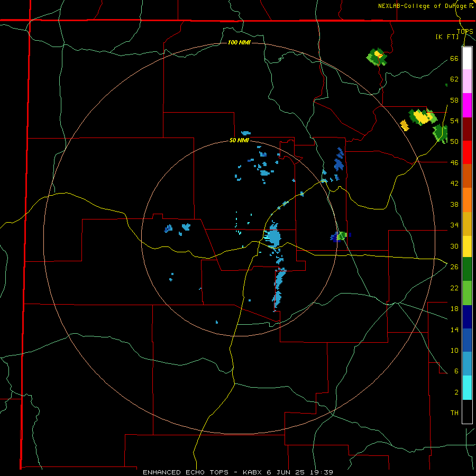Click the small isolated gold-orange echo at right
This screenshot has width=476, height=476.
pos(405,125)
